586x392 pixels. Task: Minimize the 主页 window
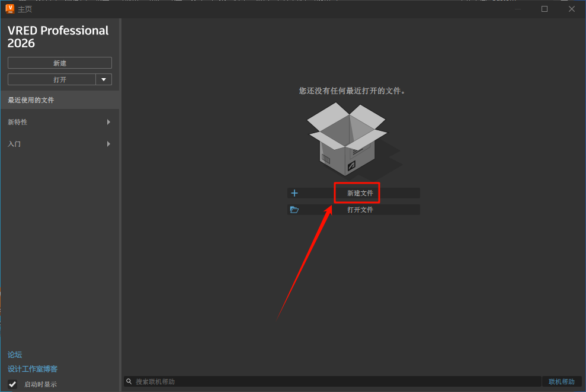tap(518, 9)
